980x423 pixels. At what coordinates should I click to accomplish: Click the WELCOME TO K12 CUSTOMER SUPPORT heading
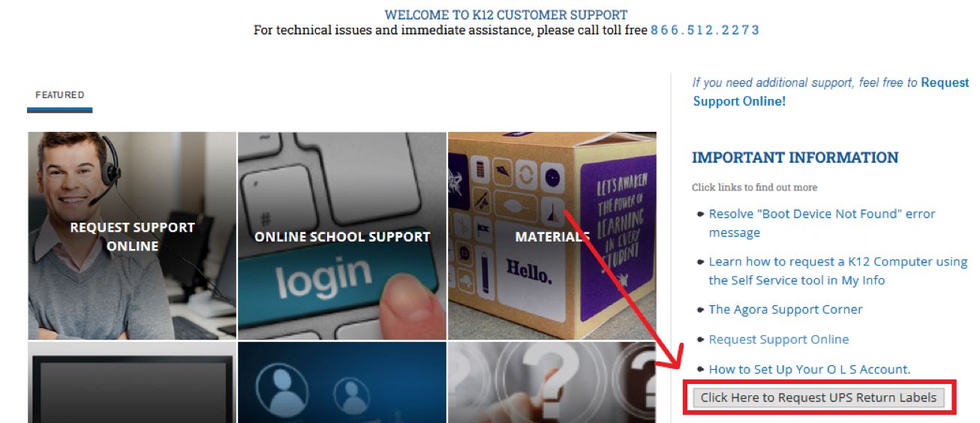(x=506, y=14)
